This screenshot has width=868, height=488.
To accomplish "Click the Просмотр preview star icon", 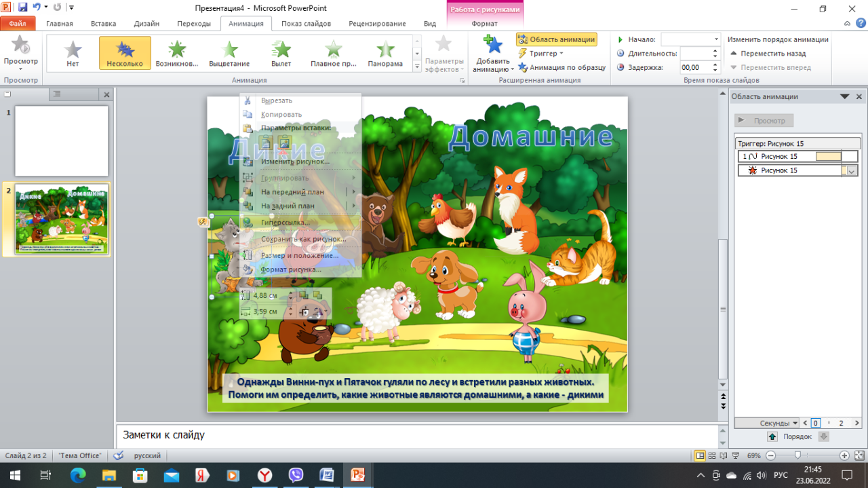I will coord(20,45).
